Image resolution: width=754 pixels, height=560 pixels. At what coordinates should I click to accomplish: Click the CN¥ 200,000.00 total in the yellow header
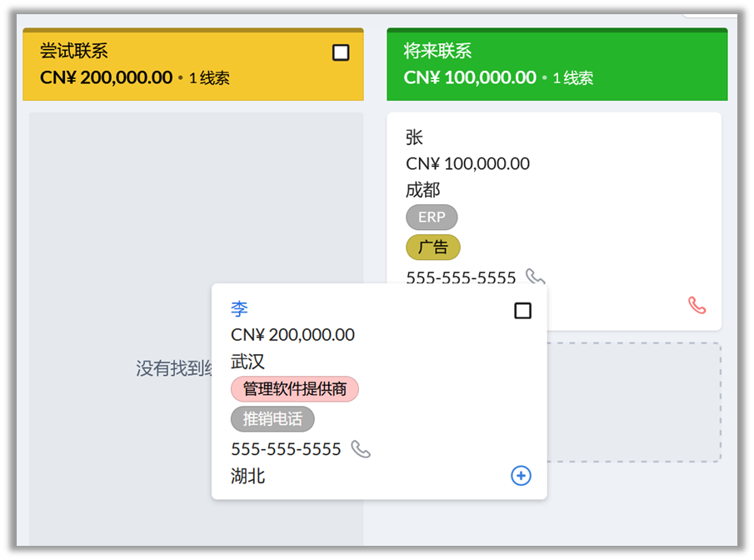pos(106,78)
